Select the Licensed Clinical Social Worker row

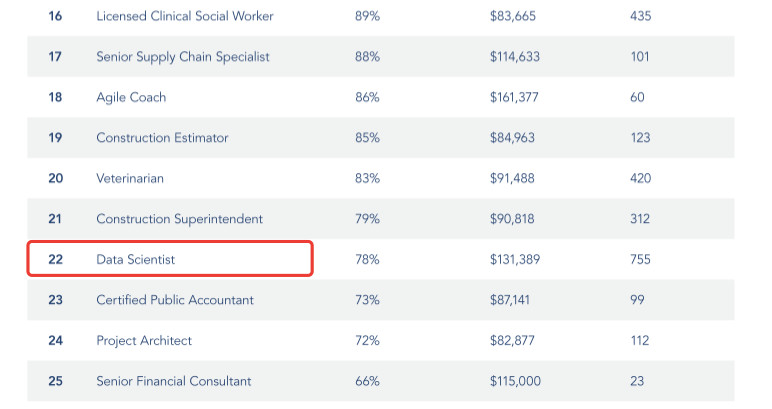[x=184, y=16]
